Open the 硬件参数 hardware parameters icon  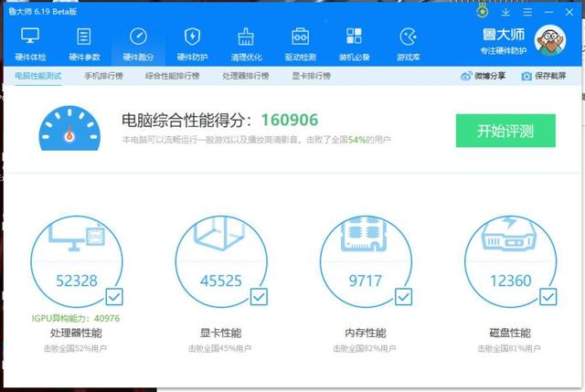click(x=84, y=37)
